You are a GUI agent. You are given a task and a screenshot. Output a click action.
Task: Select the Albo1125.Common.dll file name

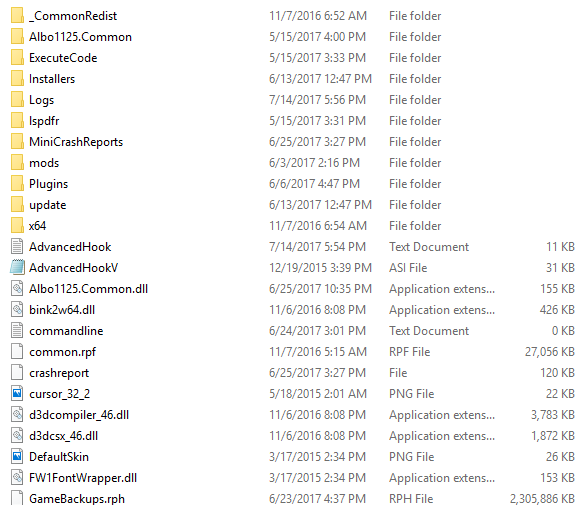(x=88, y=289)
